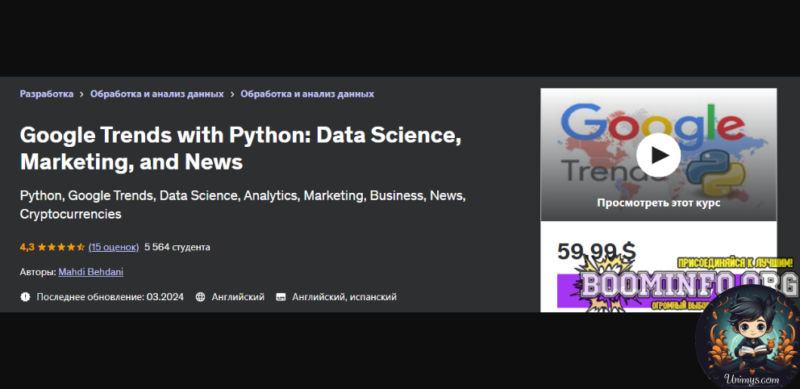Click the globe language icon
Viewport: 800px width, 389px height.
[x=201, y=297]
